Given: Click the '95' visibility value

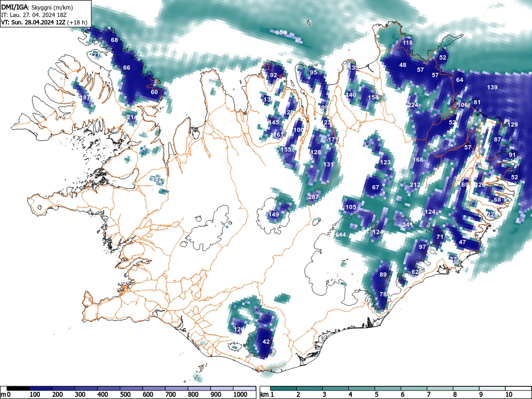Looking at the screenshot, I should pos(313,72).
